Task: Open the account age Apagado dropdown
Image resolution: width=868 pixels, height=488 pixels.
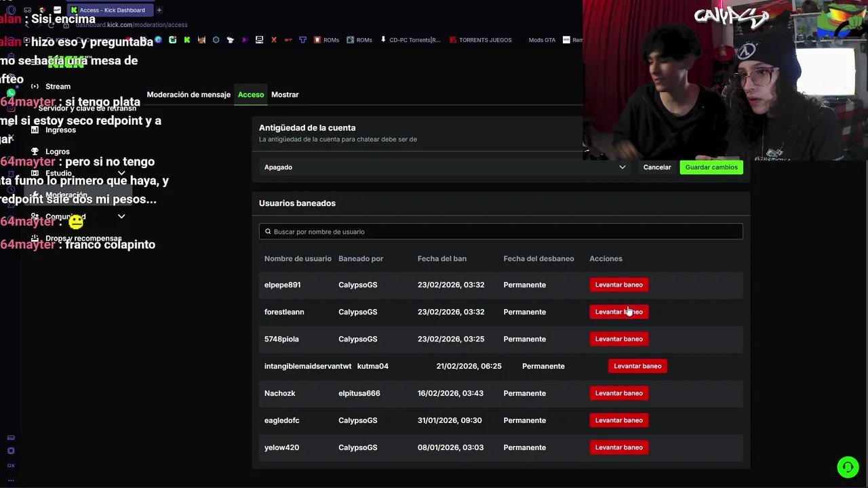Action: (x=445, y=167)
